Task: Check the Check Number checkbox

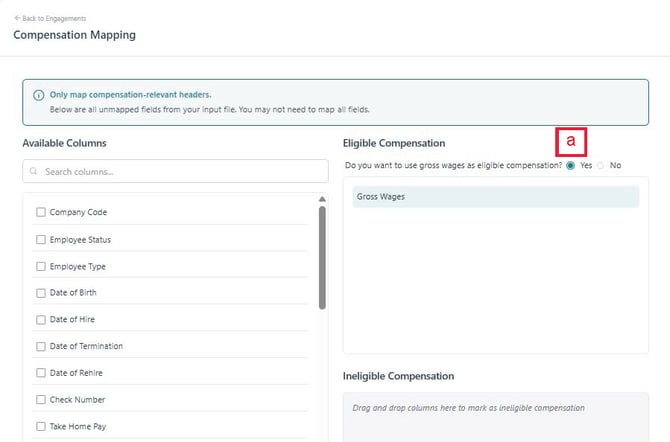Action: point(40,400)
